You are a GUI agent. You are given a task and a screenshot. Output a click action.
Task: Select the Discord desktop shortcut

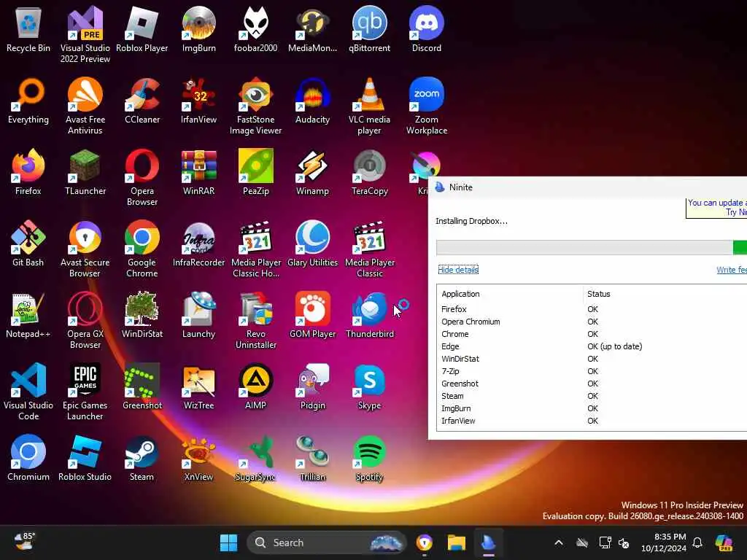[426, 29]
